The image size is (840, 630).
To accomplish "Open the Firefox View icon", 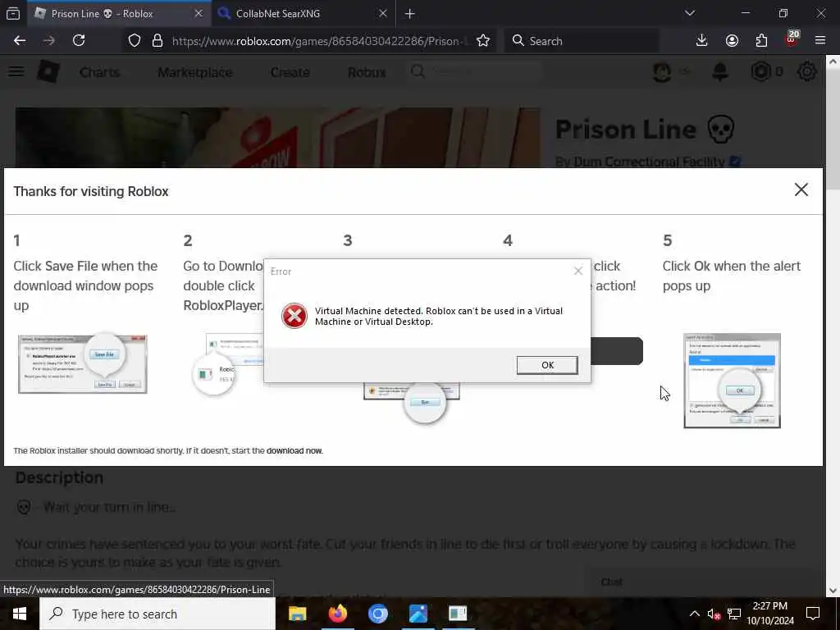I will click(x=13, y=14).
